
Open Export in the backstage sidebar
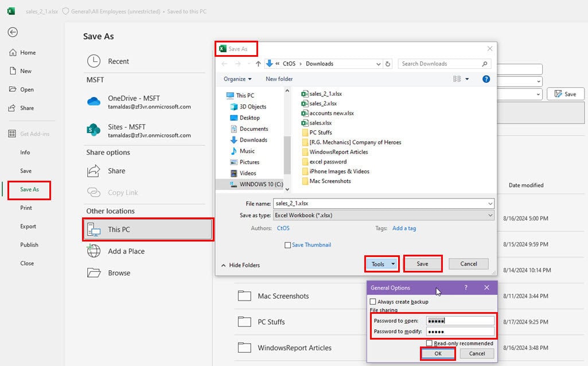point(28,226)
